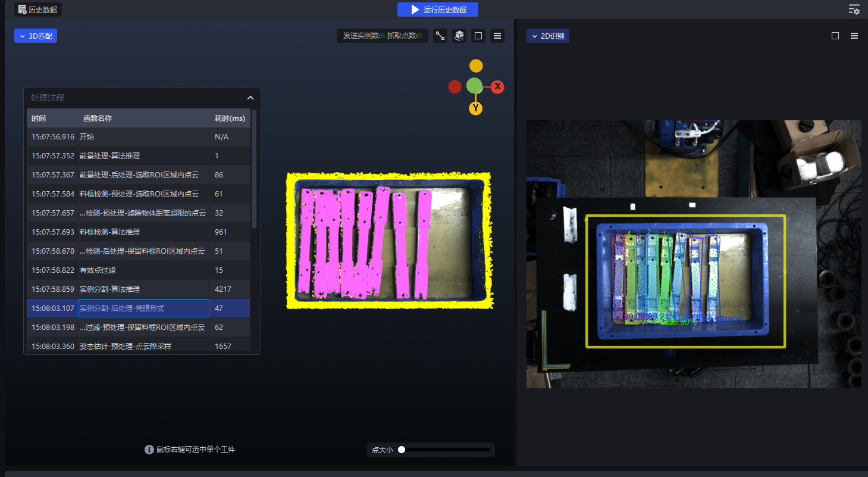Click the 3D cube view icon
The height and width of the screenshot is (477, 868).
(x=459, y=36)
